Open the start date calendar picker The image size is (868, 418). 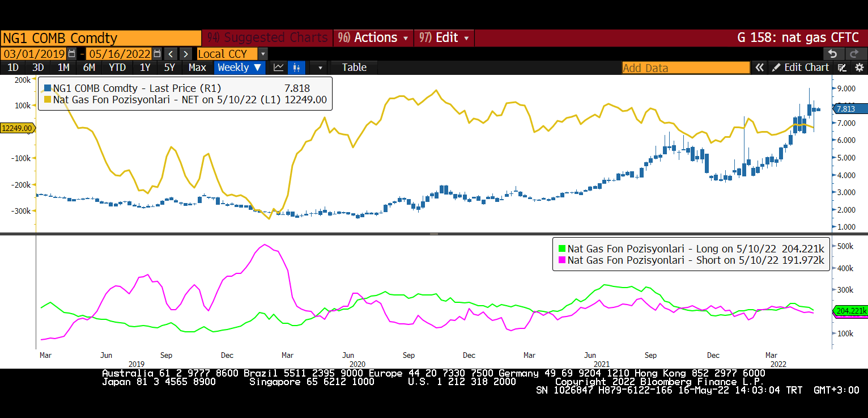pos(71,54)
